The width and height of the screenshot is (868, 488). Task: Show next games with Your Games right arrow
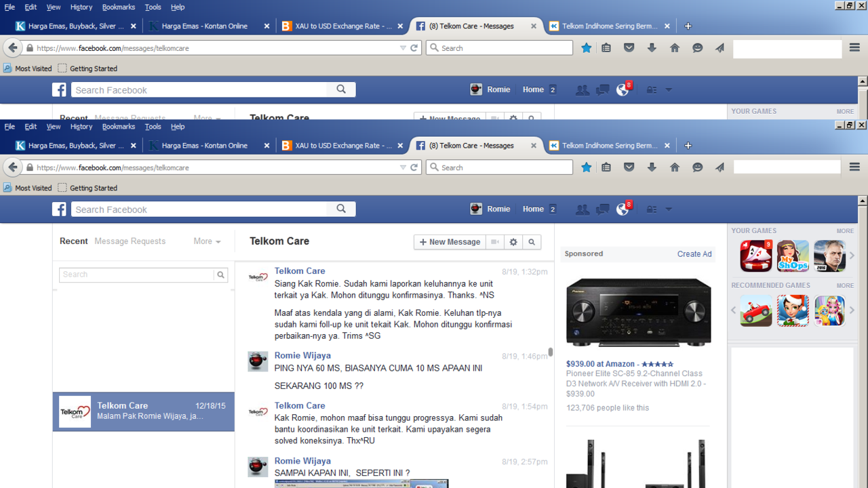852,256
